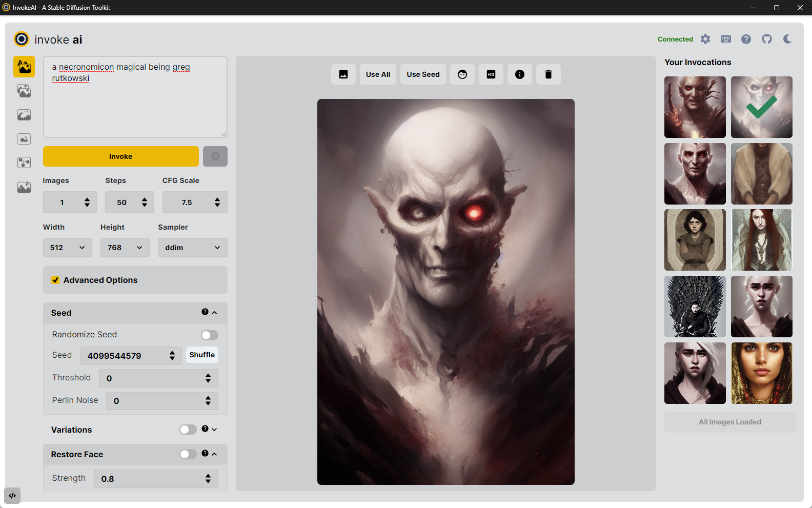The width and height of the screenshot is (812, 508).
Task: Enable the Randomize Seed toggle
Action: 209,335
